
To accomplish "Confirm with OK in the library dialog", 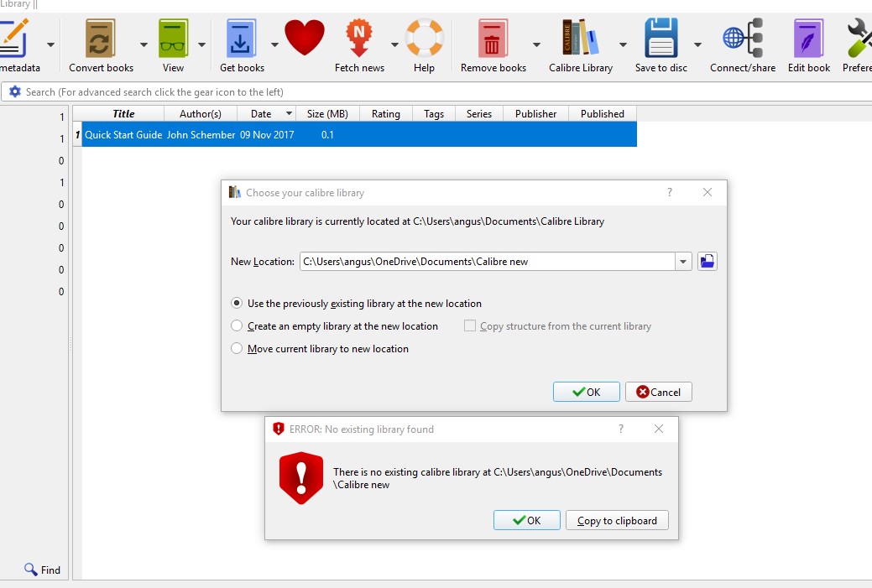I will pyautogui.click(x=586, y=392).
